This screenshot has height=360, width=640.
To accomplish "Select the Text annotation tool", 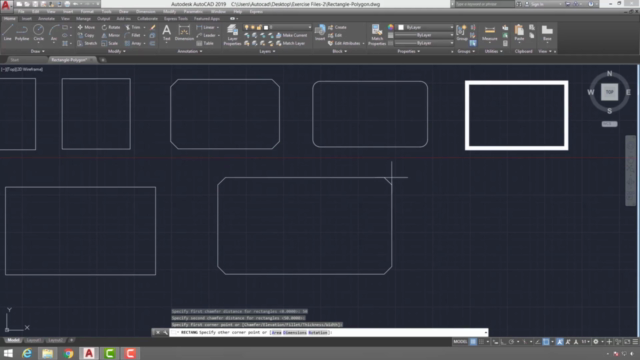I will coord(167,33).
